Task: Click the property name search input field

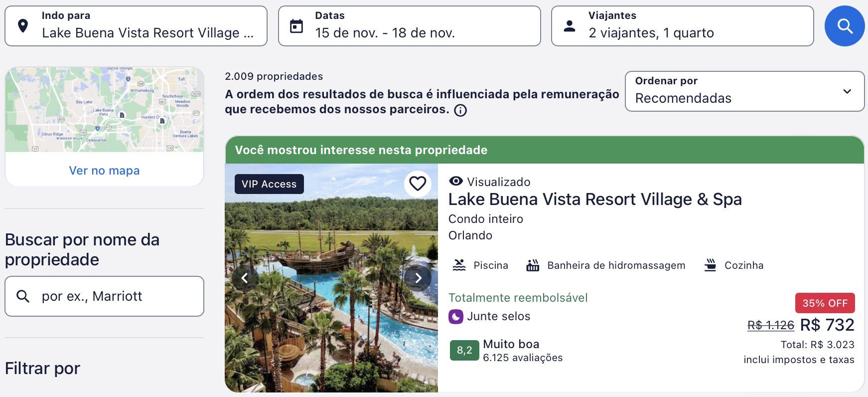Action: coord(104,296)
